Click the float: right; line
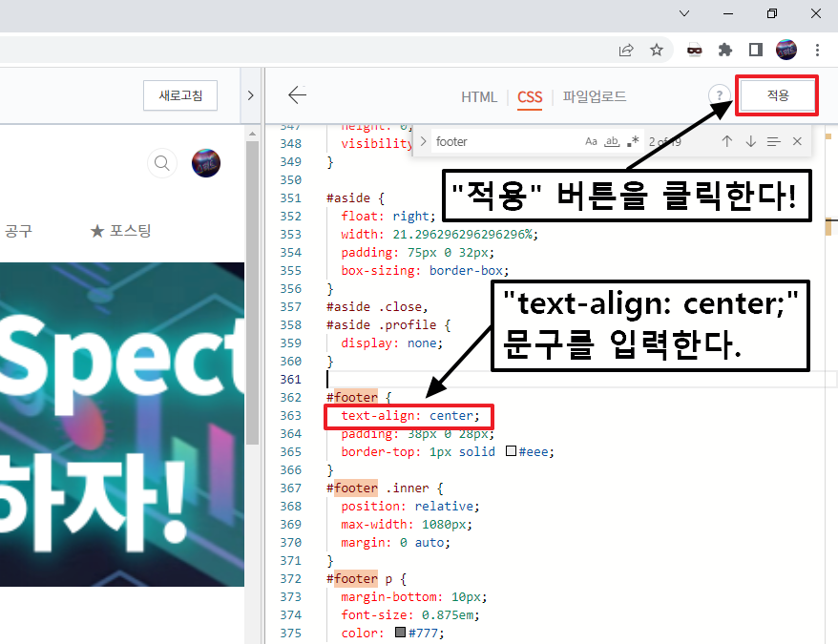Viewport: 838px width, 644px height. click(x=388, y=216)
